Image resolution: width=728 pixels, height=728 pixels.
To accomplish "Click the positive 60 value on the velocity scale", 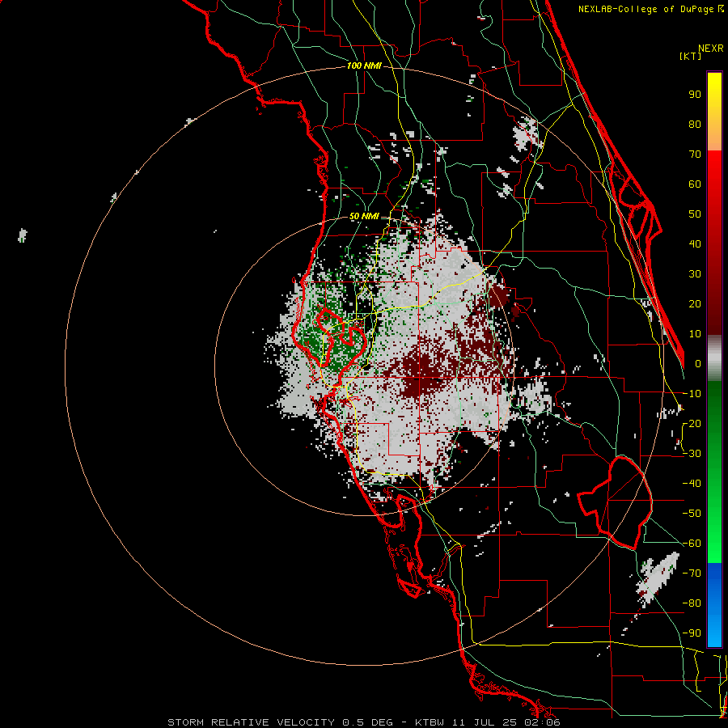I will (695, 184).
